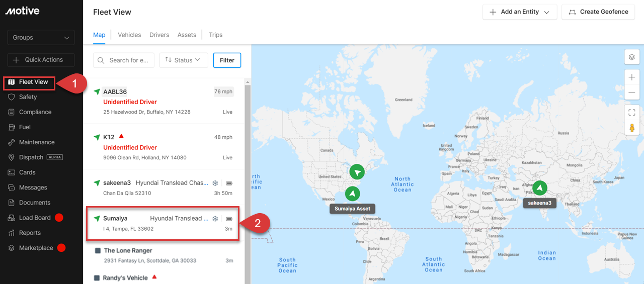Click the search magnifier icon

[x=101, y=60]
